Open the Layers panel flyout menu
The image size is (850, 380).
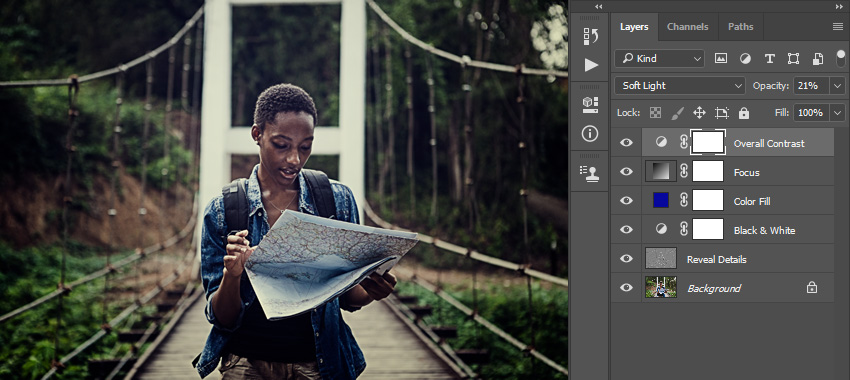click(x=838, y=27)
